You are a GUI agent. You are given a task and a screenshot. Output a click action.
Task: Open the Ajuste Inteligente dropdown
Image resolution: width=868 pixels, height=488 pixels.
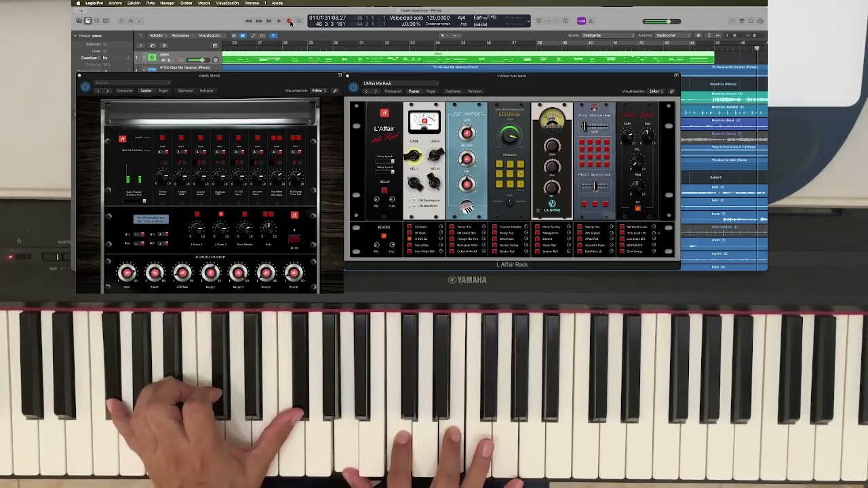[x=608, y=35]
